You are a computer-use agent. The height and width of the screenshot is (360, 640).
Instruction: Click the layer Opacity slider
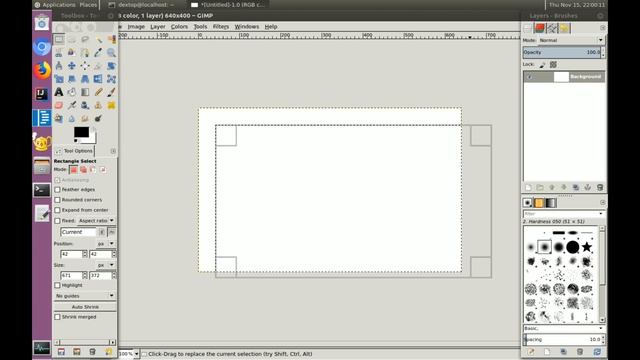[562, 52]
